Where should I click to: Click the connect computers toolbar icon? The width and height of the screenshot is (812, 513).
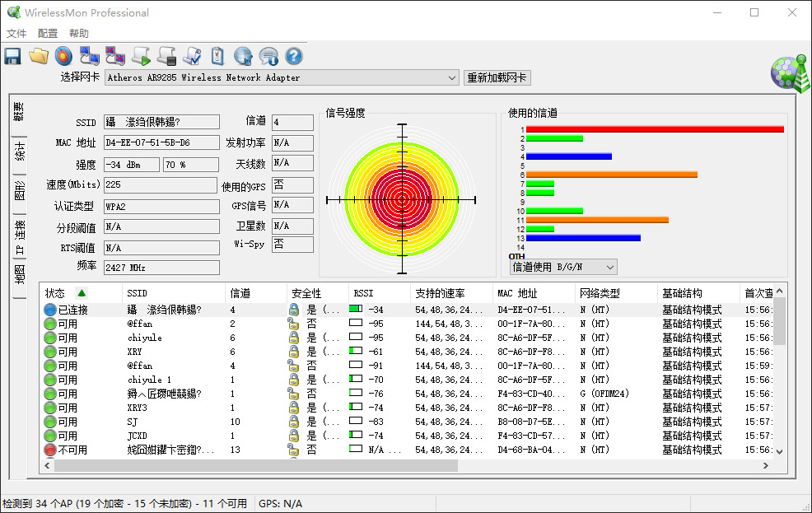(89, 56)
